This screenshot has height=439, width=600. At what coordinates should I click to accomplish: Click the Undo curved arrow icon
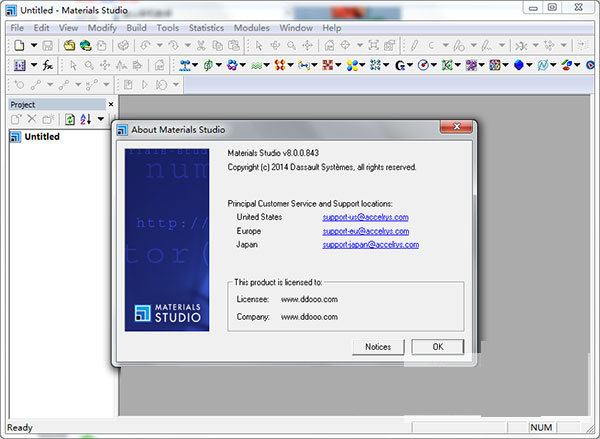click(145, 46)
